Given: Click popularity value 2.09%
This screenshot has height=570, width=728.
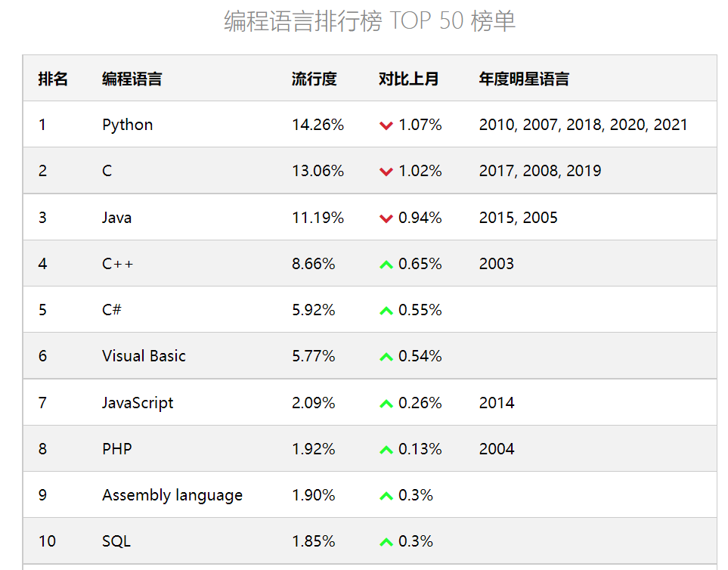Looking at the screenshot, I should (314, 402).
